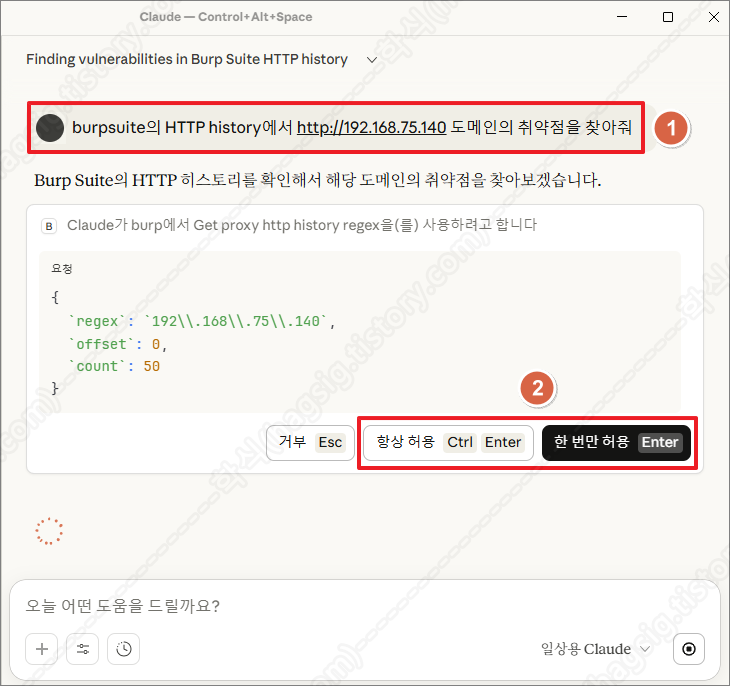Click the 요청 label in the request panel
730x686 pixels.
tap(61, 269)
